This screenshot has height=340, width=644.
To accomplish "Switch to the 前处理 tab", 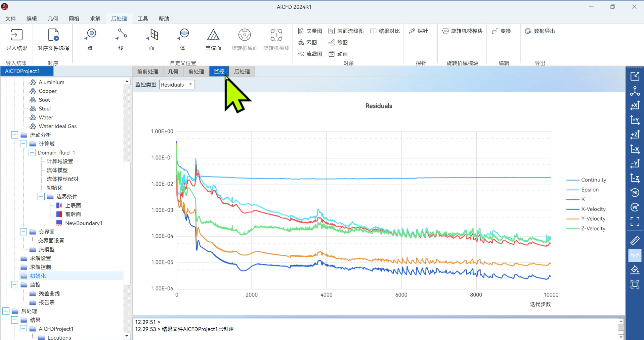I will coord(196,71).
